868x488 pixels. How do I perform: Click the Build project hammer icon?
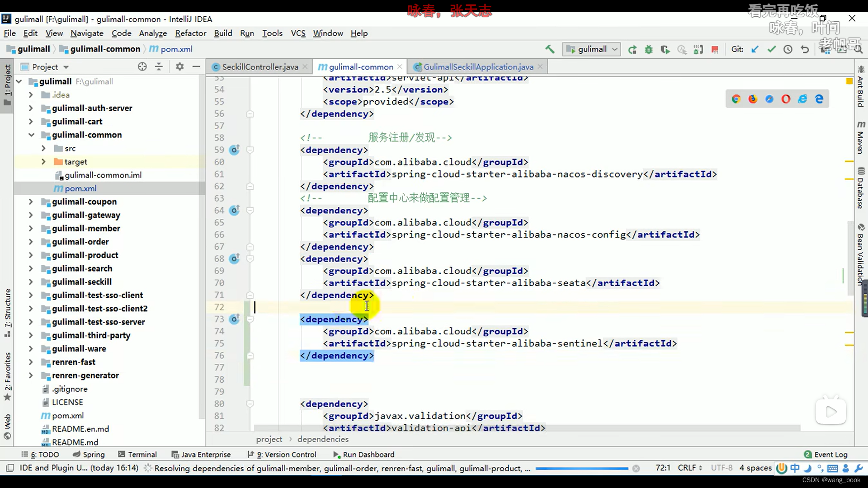550,49
